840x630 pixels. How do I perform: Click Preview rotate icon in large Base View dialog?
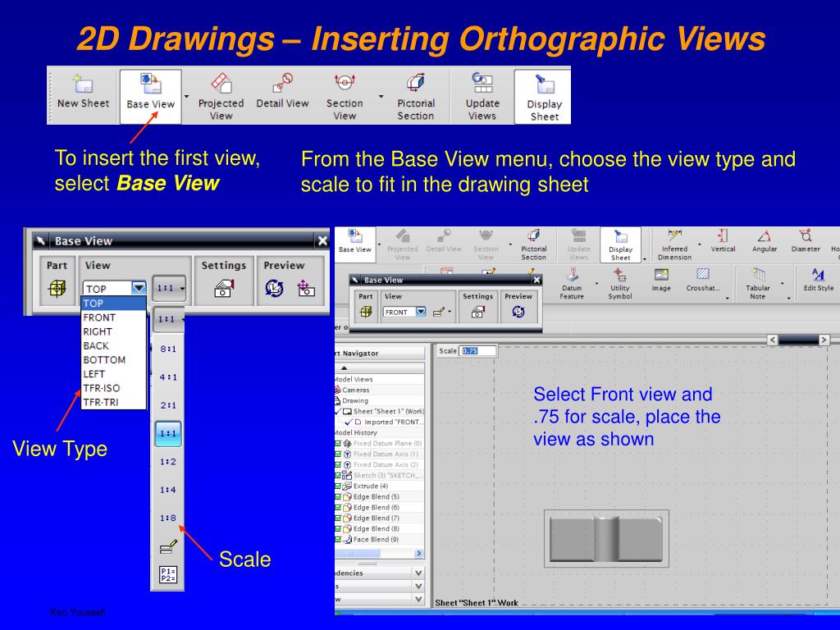274,288
